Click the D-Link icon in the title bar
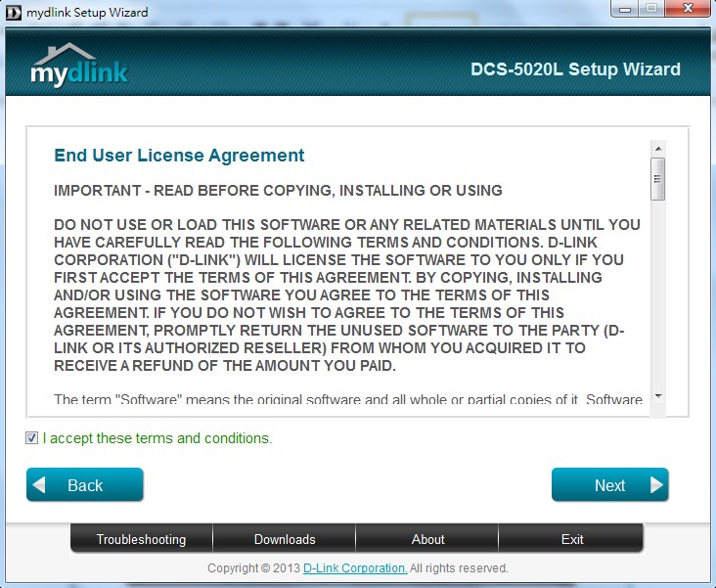Viewport: 716px width, 588px height. (x=14, y=13)
